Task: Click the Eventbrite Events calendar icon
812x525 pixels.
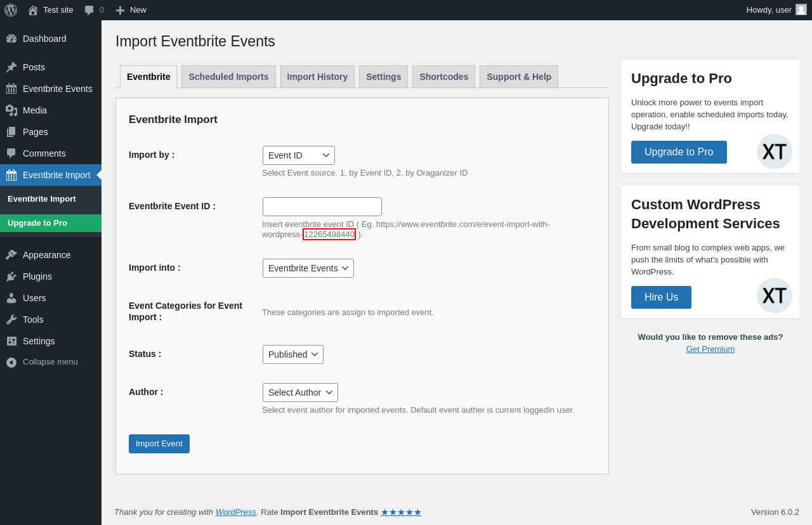Action: (x=11, y=89)
